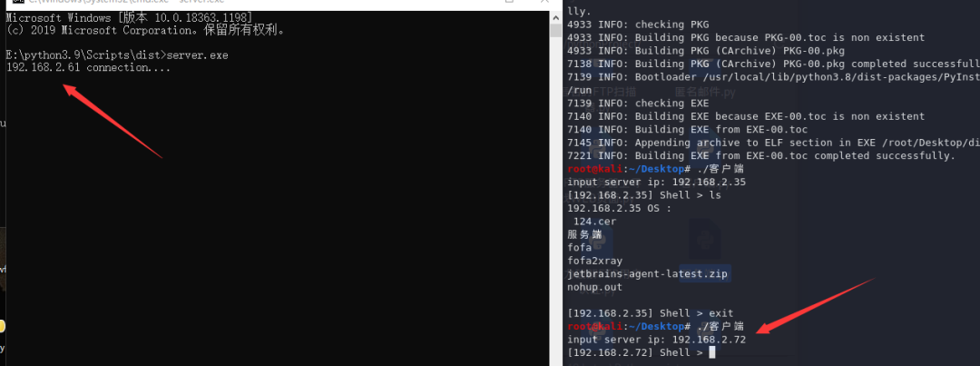The image size is (980, 366).
Task: Click the Shell > exit command line
Action: coord(651,312)
